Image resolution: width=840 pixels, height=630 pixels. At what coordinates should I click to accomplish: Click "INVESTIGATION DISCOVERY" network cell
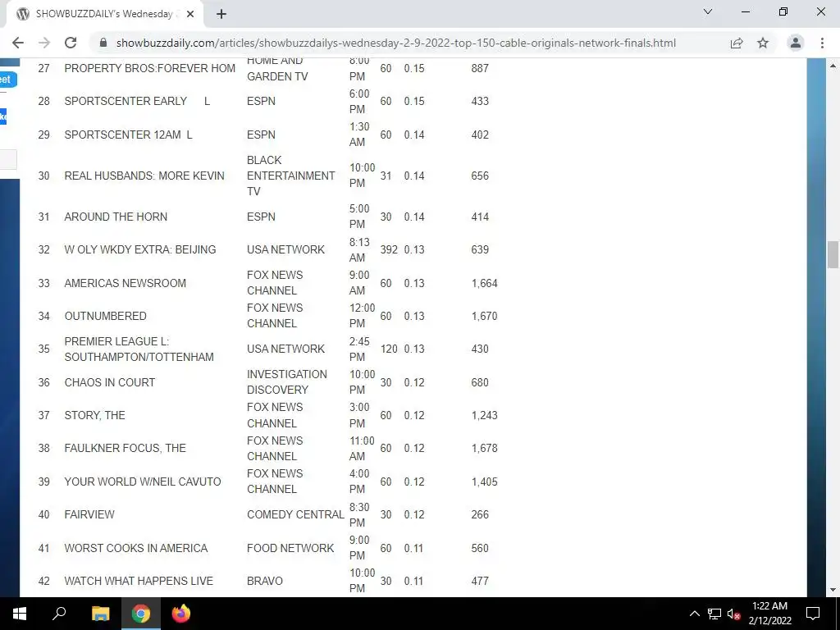286,382
